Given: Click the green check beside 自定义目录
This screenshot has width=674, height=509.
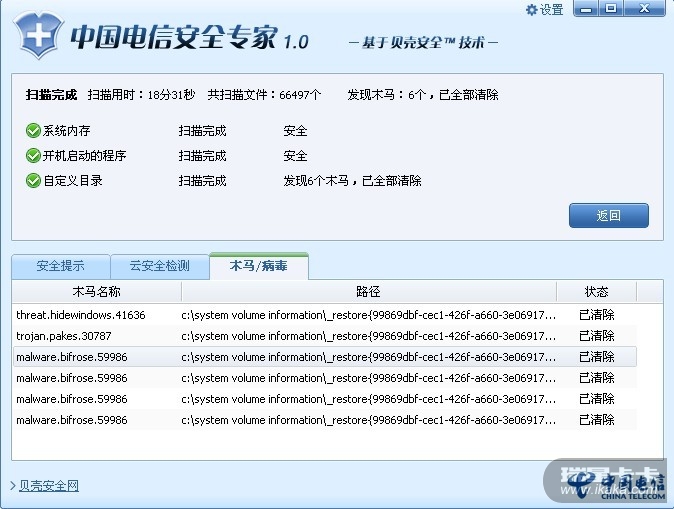Looking at the screenshot, I should tap(33, 181).
